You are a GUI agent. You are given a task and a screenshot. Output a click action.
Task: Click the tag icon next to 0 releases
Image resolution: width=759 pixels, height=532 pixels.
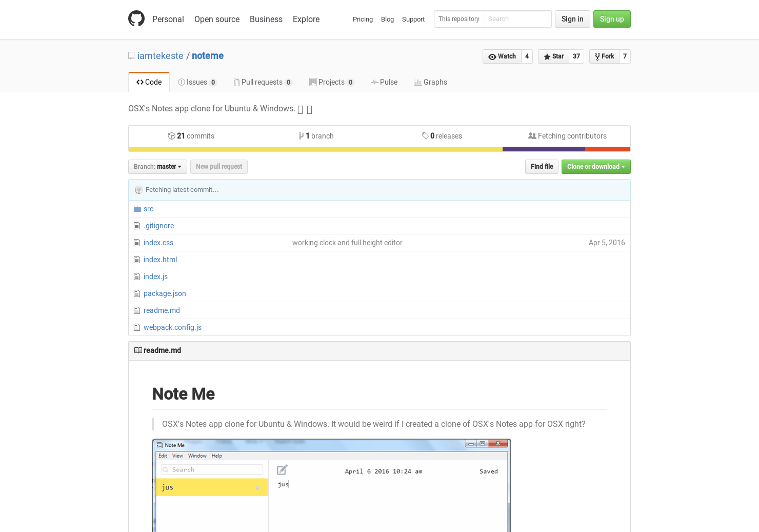pos(425,136)
